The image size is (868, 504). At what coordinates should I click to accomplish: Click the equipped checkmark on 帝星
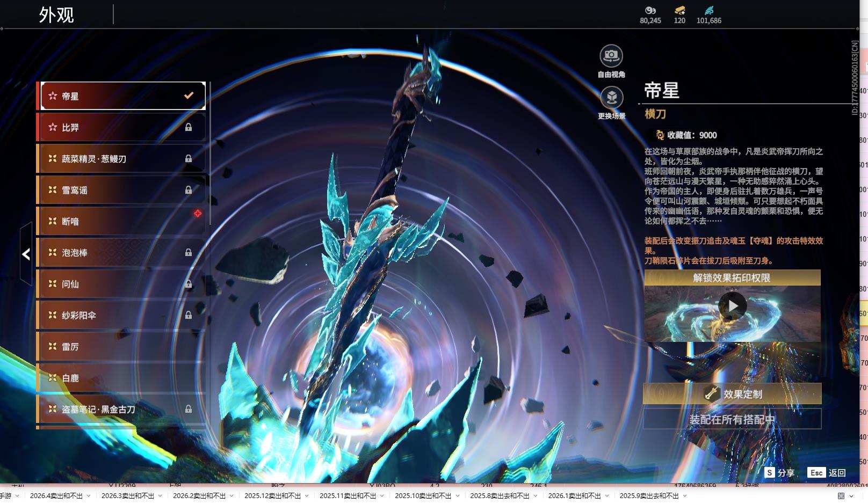(x=189, y=96)
